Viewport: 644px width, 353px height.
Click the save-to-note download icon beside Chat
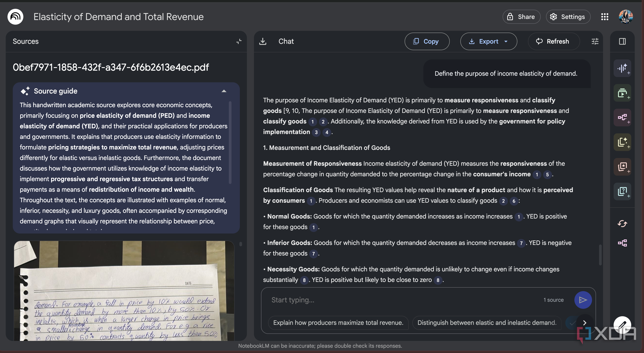263,41
